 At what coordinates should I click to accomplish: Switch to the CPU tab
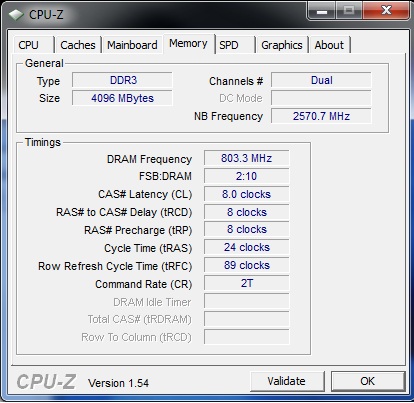33,45
